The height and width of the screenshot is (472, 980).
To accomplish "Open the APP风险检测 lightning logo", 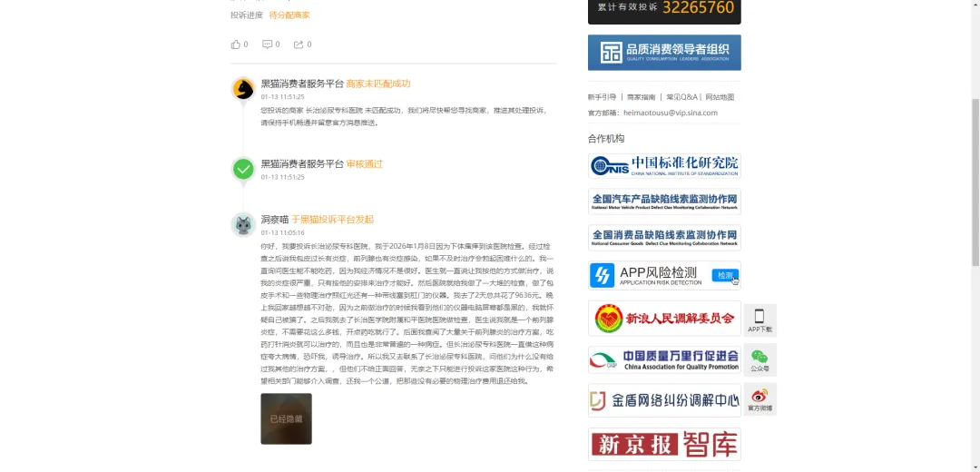I will click(x=602, y=276).
